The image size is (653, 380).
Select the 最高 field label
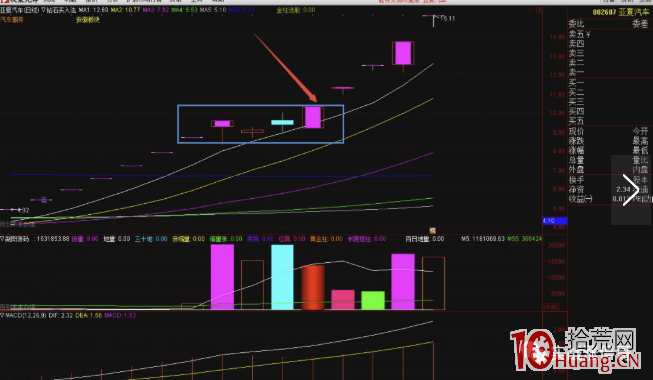[x=640, y=141]
